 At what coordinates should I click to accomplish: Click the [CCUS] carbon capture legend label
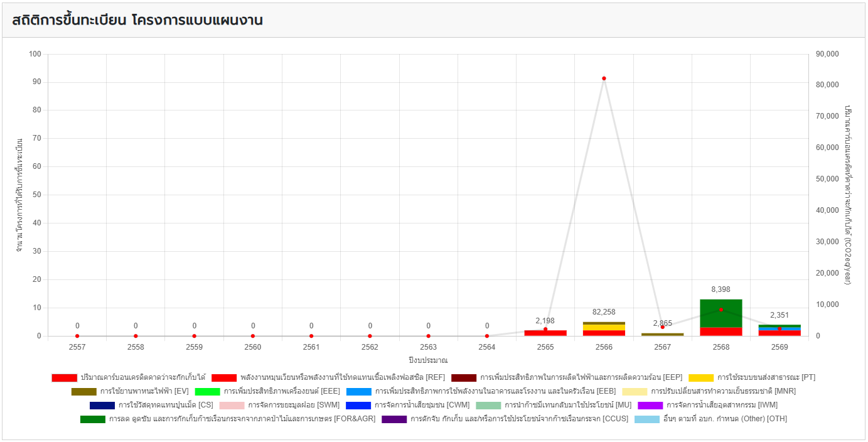click(x=518, y=419)
